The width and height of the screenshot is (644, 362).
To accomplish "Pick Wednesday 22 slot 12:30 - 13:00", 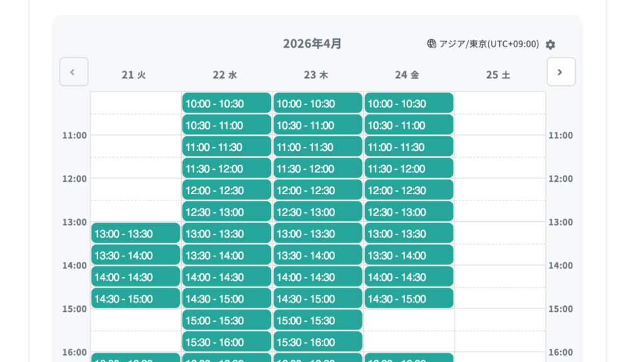I will pos(226,212).
